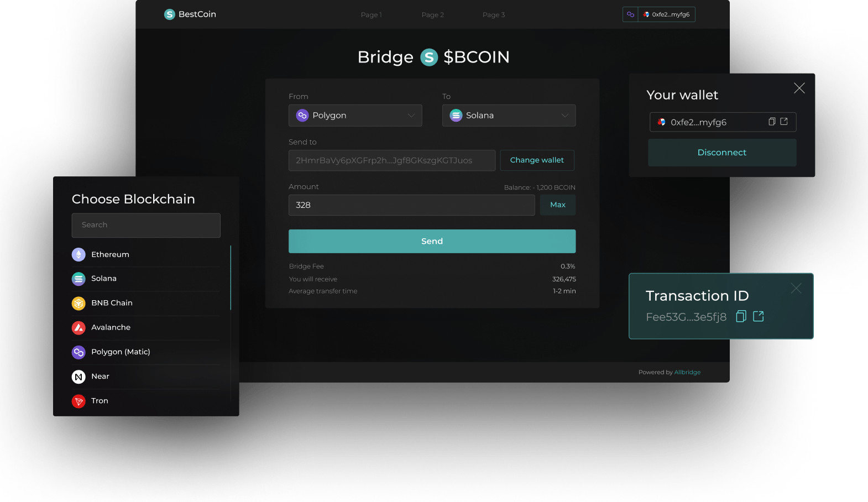Click the wallet avatar icon in Your wallet
This screenshot has height=502, width=868.
pyautogui.click(x=662, y=122)
